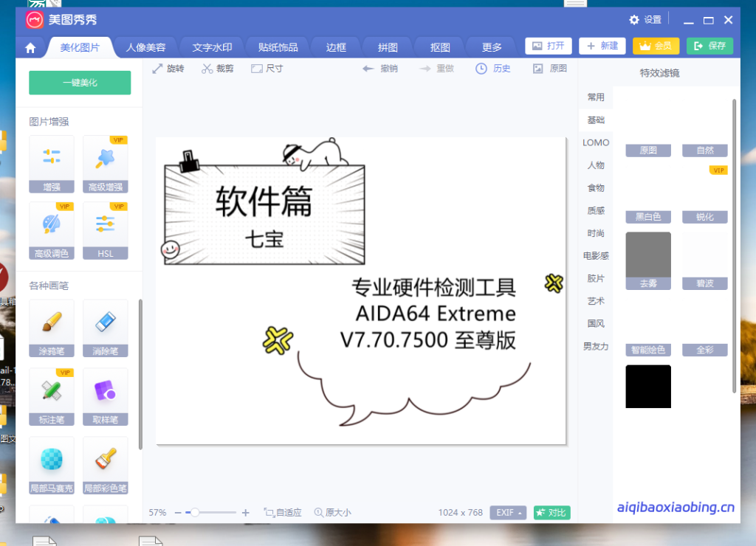Switch to the 文字水印 tab
The width and height of the screenshot is (756, 546).
click(x=212, y=48)
